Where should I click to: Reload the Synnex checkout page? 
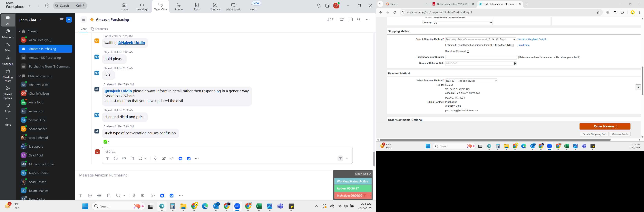pos(395,13)
